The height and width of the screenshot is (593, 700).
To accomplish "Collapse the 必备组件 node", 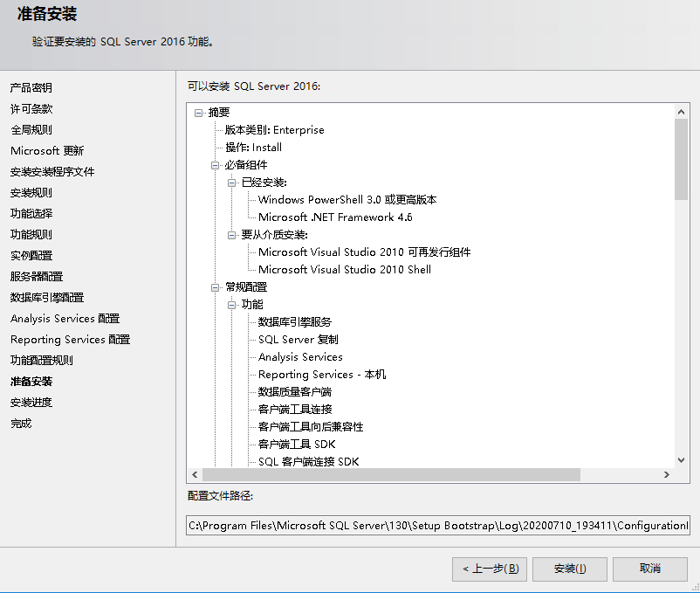I will (216, 165).
